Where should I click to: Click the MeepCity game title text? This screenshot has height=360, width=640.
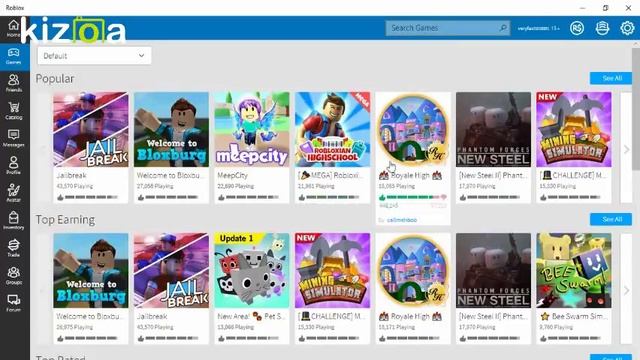tap(233, 175)
